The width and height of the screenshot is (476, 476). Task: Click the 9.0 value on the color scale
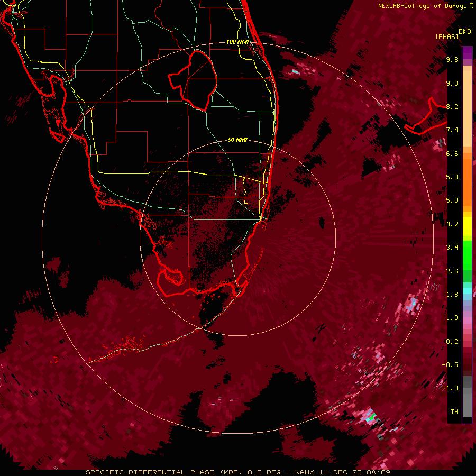point(452,84)
